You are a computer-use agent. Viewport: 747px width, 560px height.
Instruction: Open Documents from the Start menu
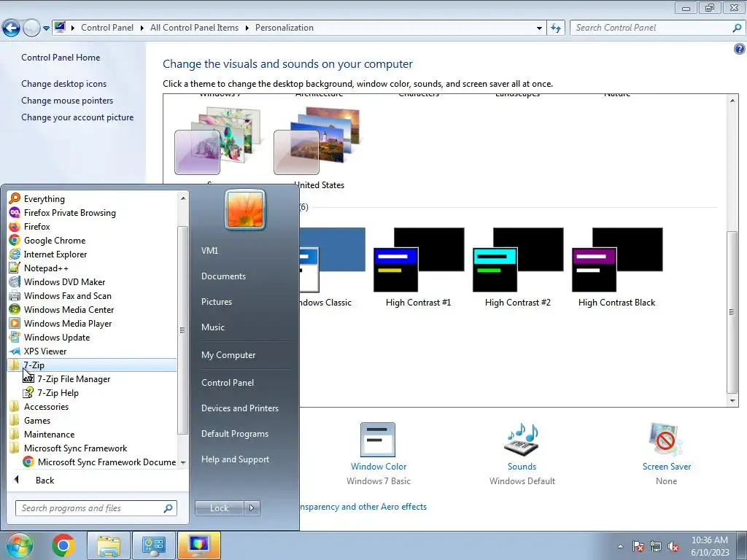click(223, 276)
